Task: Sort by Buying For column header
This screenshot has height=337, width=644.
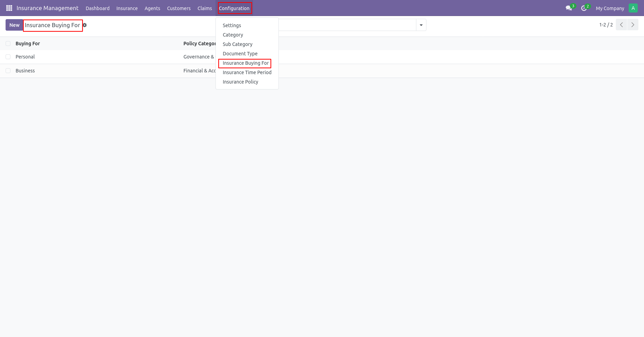Action: (28, 44)
